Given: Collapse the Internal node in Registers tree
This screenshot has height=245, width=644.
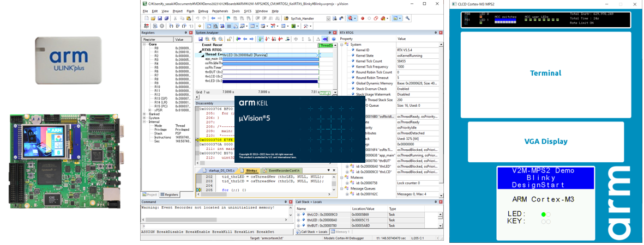Looking at the screenshot, I should point(144,121).
